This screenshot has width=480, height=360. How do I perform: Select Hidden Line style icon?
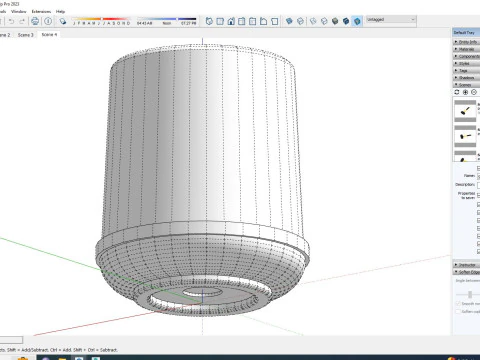(x=324, y=21)
